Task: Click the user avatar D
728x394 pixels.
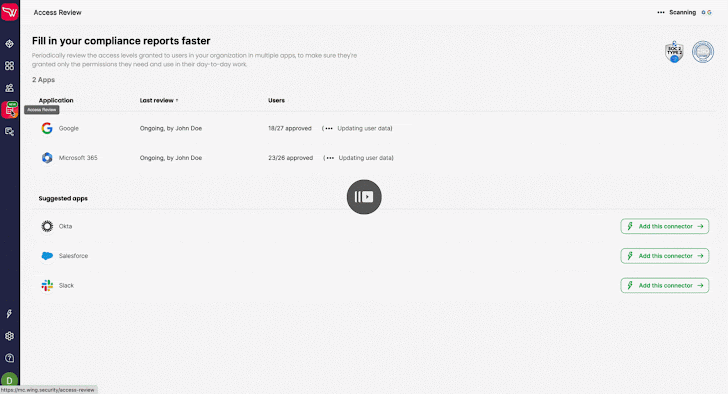Action: (x=9, y=380)
